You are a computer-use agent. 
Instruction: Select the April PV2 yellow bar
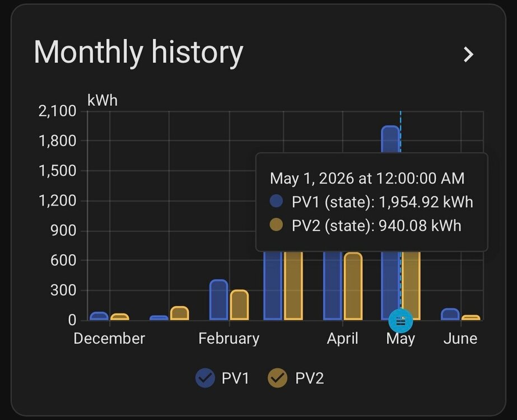(353, 286)
